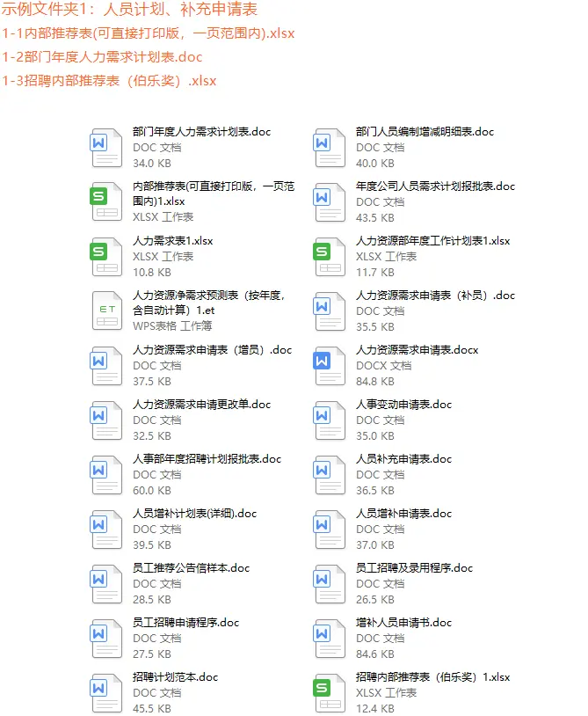
Task: Select file name 招聘内部推荐表（伯乐奖）1.xlsx
Action: (x=433, y=677)
